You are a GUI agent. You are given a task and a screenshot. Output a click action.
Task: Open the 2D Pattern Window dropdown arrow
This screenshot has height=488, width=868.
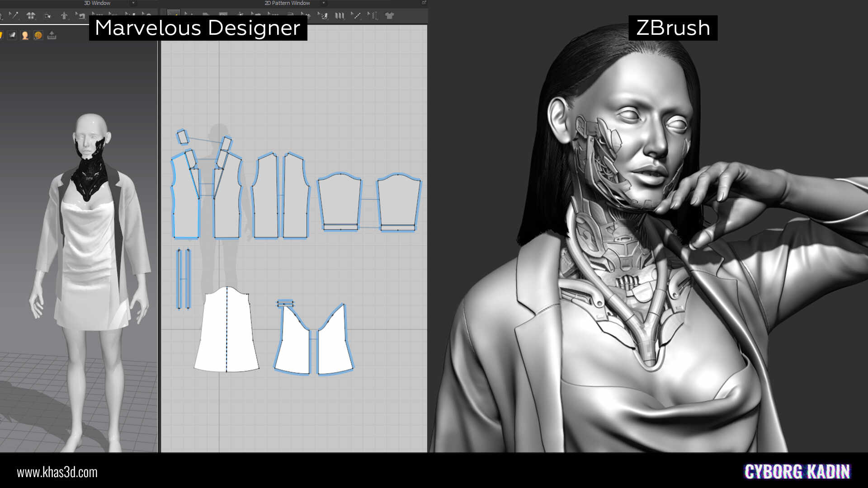coord(324,3)
